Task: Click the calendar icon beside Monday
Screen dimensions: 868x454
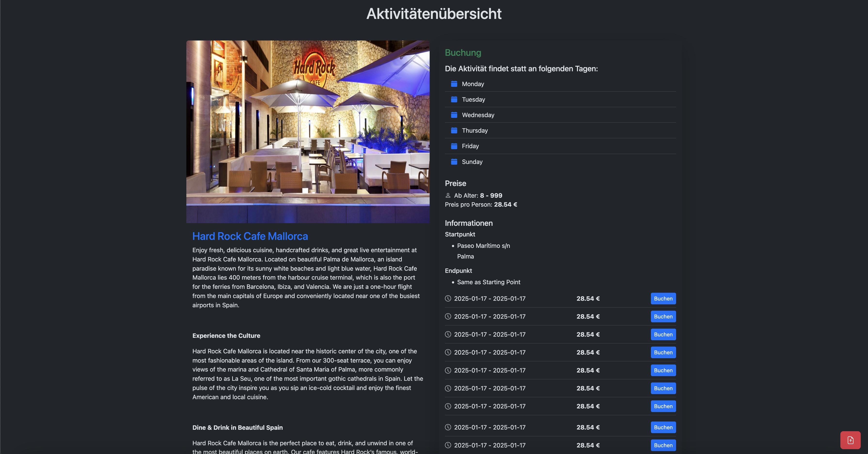Action: coord(454,84)
